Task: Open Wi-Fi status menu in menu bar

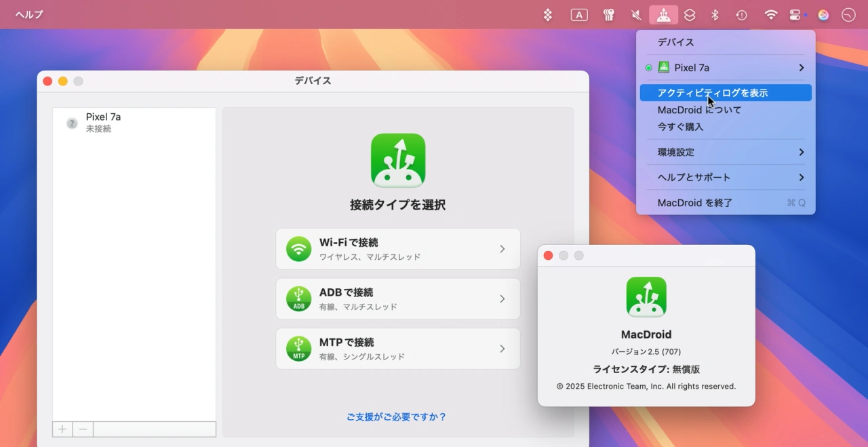Action: click(770, 15)
